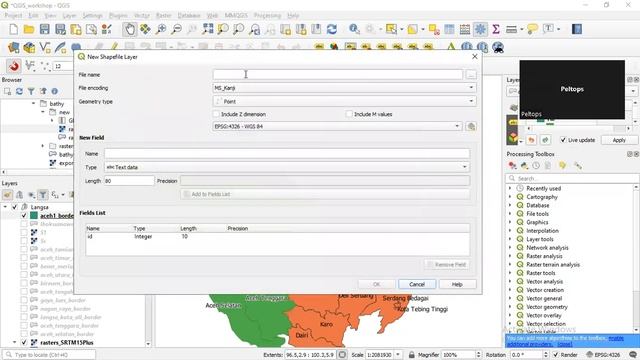This screenshot has height=360, width=640.
Task: Expand the Raster analysis toolbox group
Action: [x=510, y=256]
